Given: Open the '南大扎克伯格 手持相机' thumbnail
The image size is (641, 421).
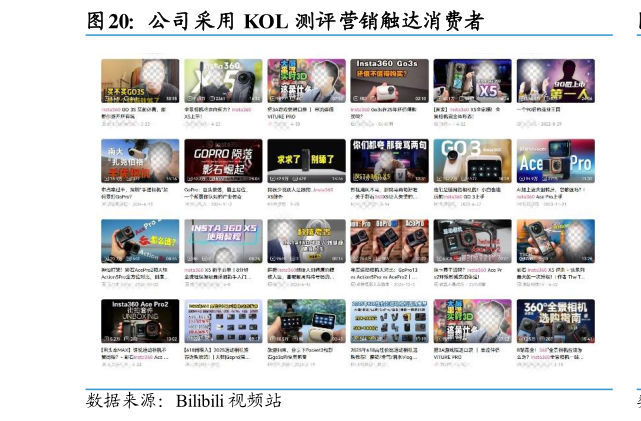Looking at the screenshot, I should coord(140,161).
